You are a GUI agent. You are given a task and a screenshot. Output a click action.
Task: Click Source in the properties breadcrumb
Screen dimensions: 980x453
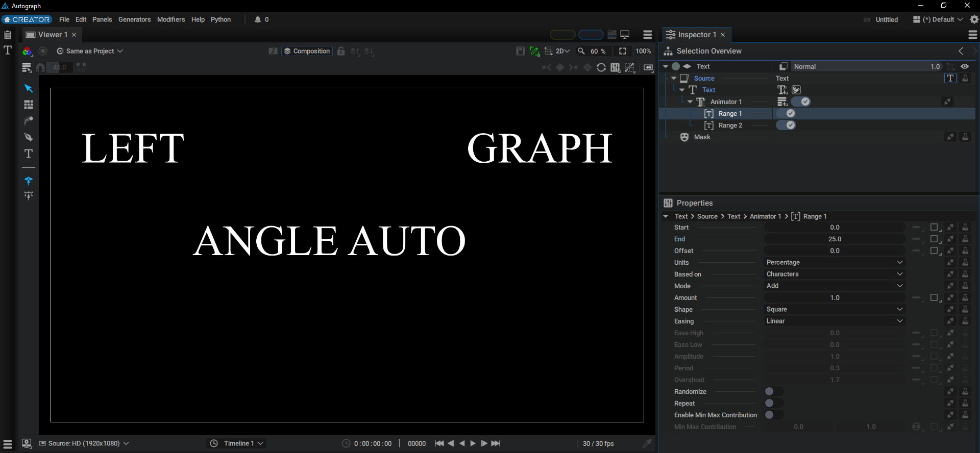point(707,216)
